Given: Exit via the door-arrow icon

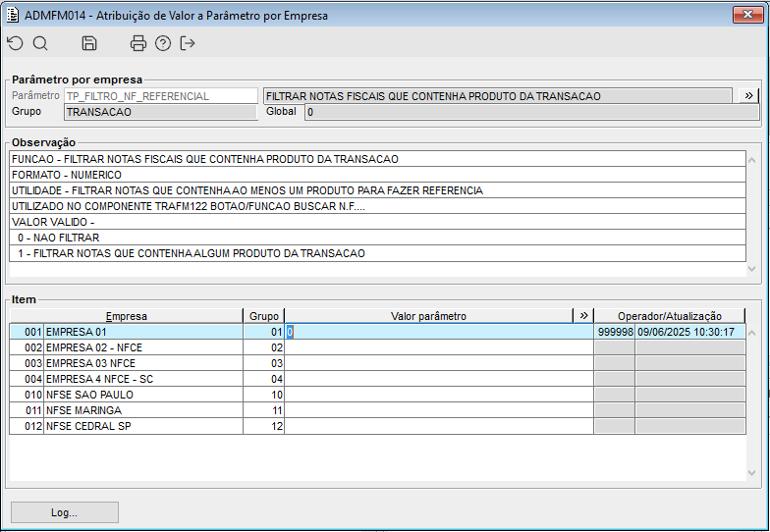Looking at the screenshot, I should (188, 43).
